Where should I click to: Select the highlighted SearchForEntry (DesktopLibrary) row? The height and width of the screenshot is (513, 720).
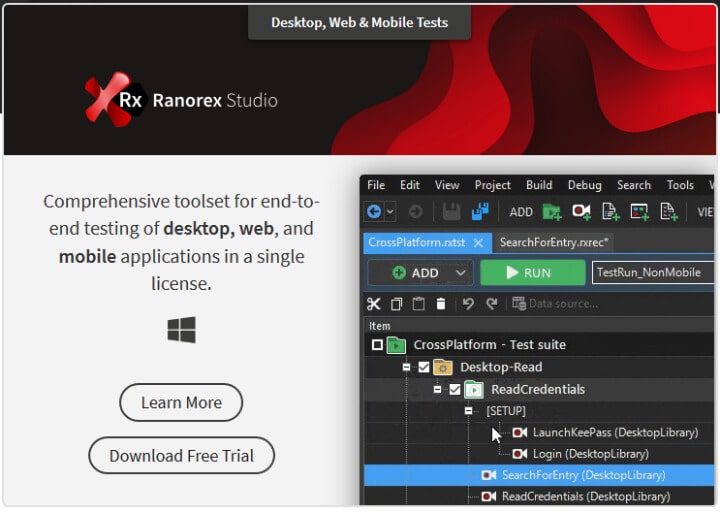(x=539, y=475)
